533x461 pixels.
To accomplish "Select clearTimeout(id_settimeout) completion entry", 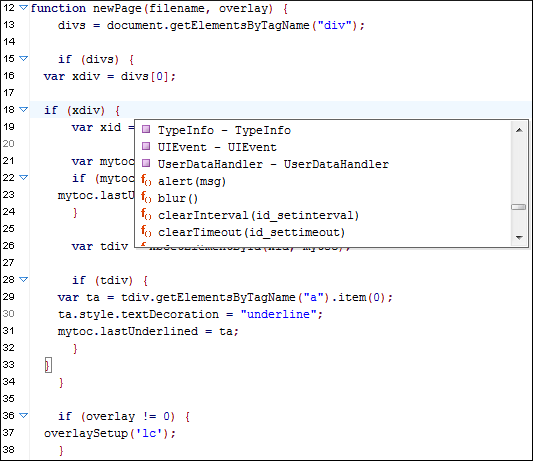I will [x=251, y=232].
